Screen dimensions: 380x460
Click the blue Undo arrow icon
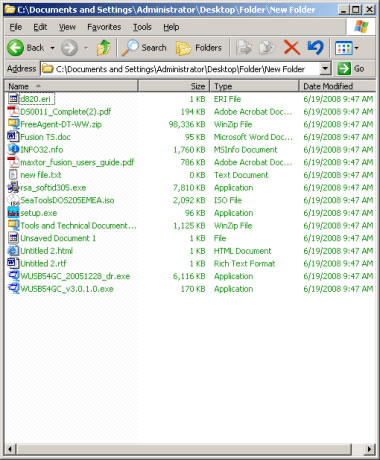[x=315, y=48]
